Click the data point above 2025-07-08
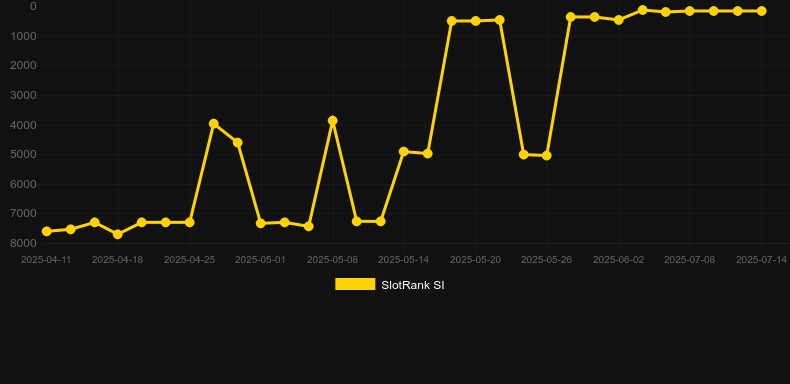 point(690,11)
